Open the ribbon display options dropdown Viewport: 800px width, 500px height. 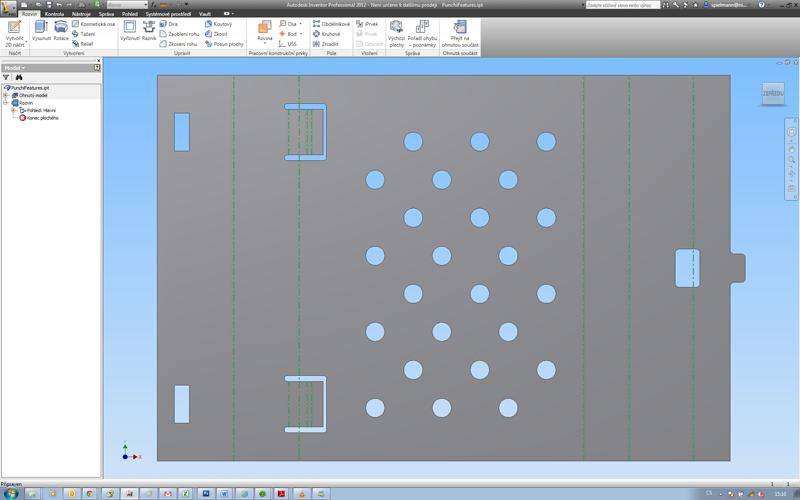click(x=229, y=14)
